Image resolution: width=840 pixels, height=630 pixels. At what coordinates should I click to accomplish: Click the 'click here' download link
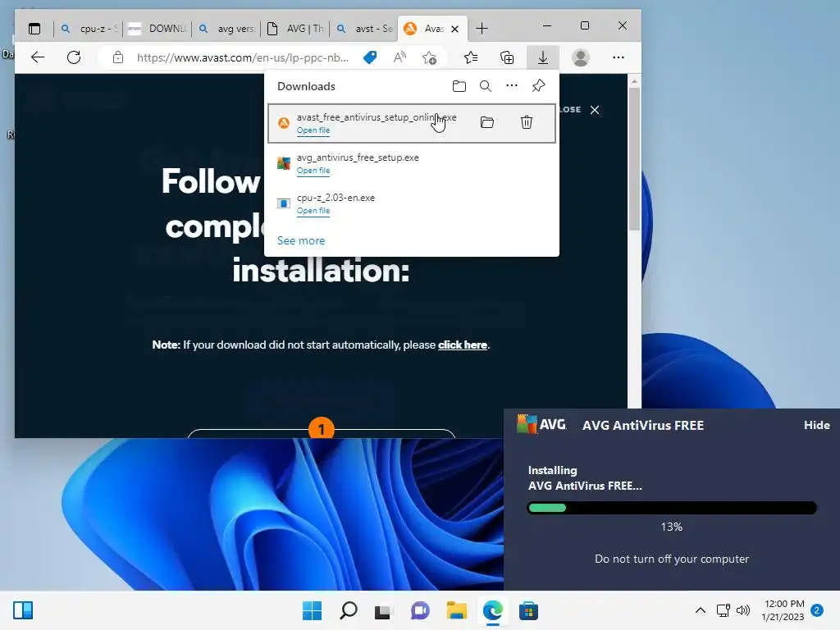(463, 345)
